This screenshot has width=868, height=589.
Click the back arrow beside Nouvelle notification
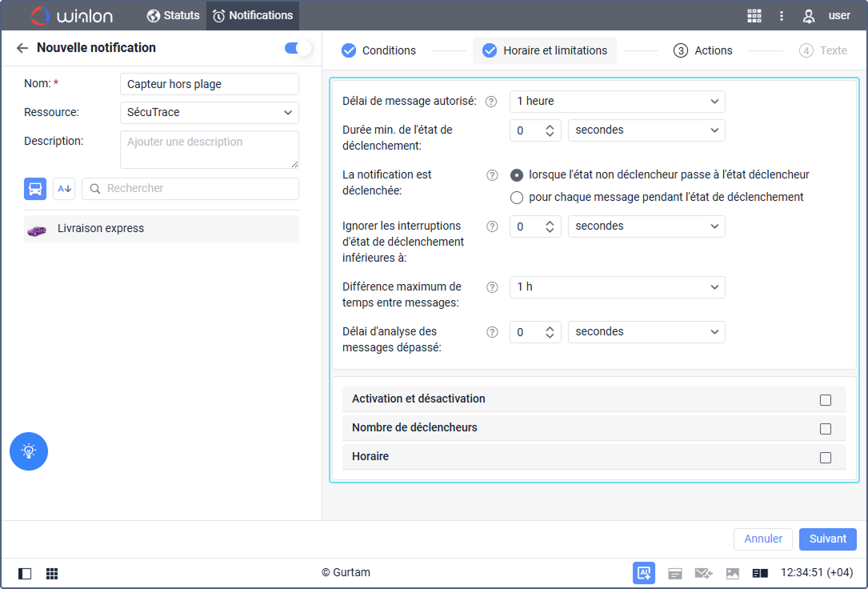point(22,48)
